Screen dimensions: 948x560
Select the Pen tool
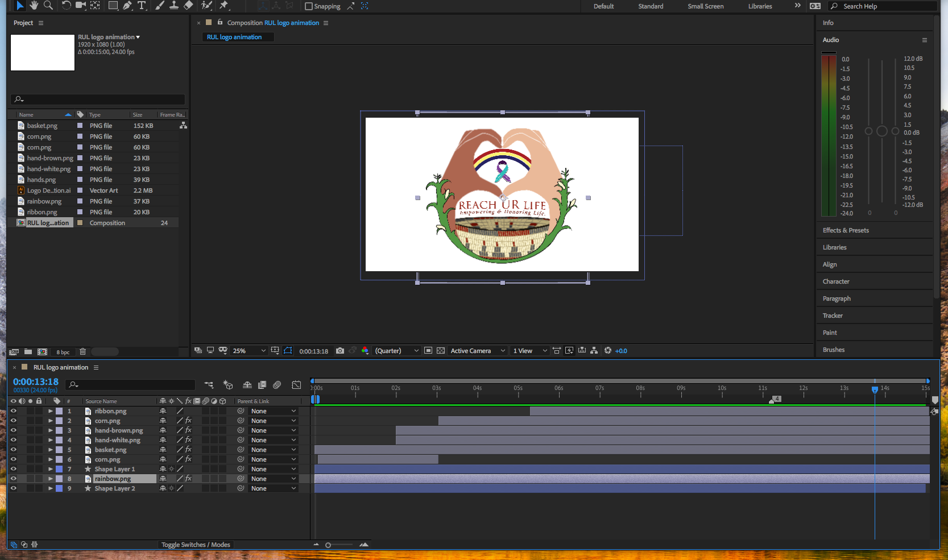point(127,6)
